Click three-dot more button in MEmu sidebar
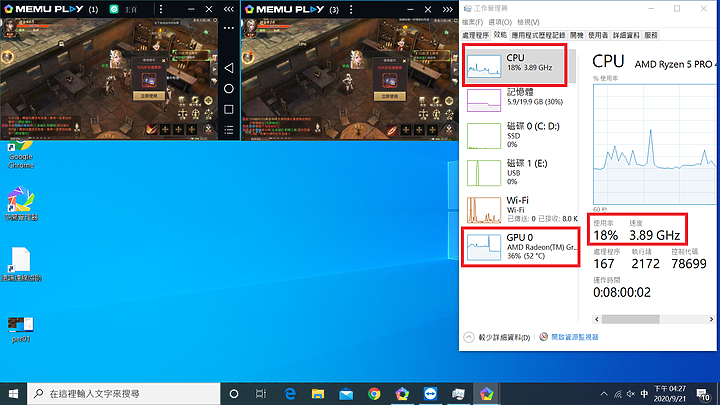720x405 pixels. [229, 28]
